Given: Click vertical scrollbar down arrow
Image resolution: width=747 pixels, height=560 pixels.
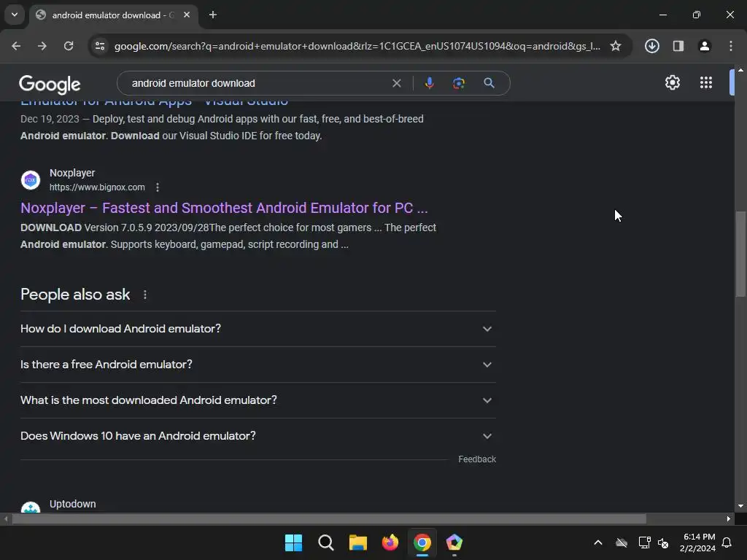Looking at the screenshot, I should pos(740,506).
